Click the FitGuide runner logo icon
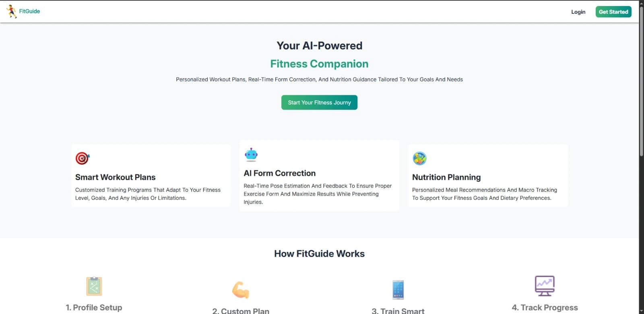This screenshot has height=314, width=644. point(12,11)
